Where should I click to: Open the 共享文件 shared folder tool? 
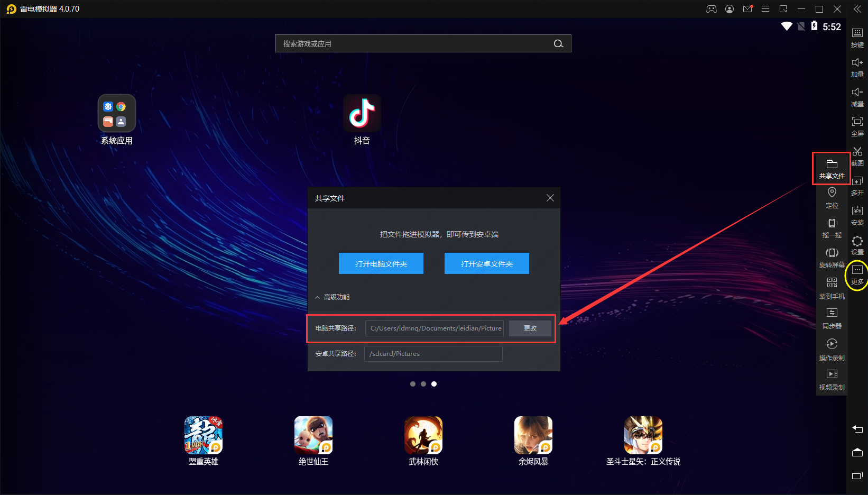(x=832, y=168)
